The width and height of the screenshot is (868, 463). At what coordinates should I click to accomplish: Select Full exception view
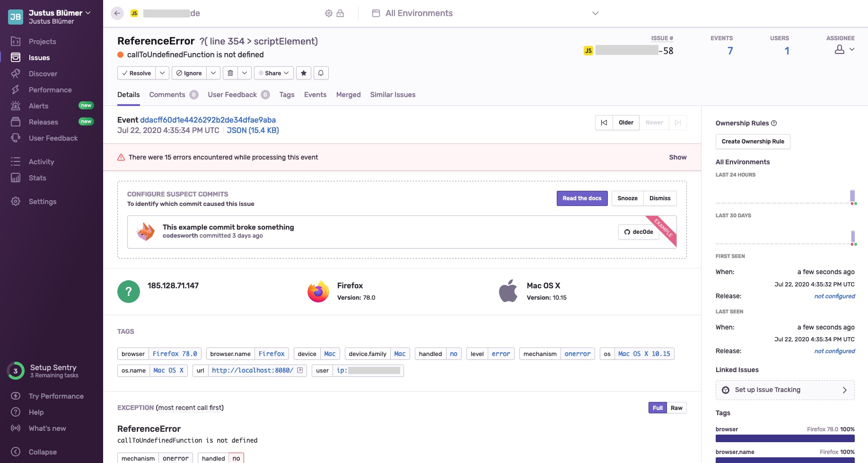[x=658, y=408]
